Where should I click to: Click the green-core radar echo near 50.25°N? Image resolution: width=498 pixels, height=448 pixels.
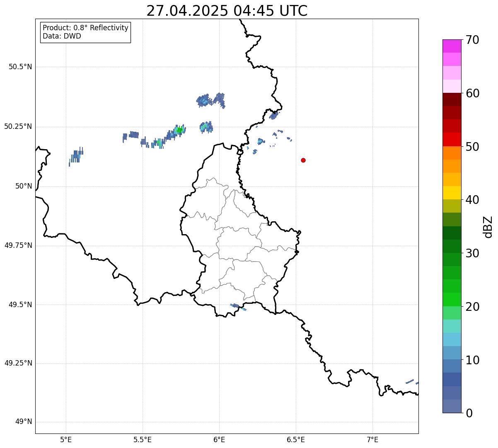pos(179,130)
